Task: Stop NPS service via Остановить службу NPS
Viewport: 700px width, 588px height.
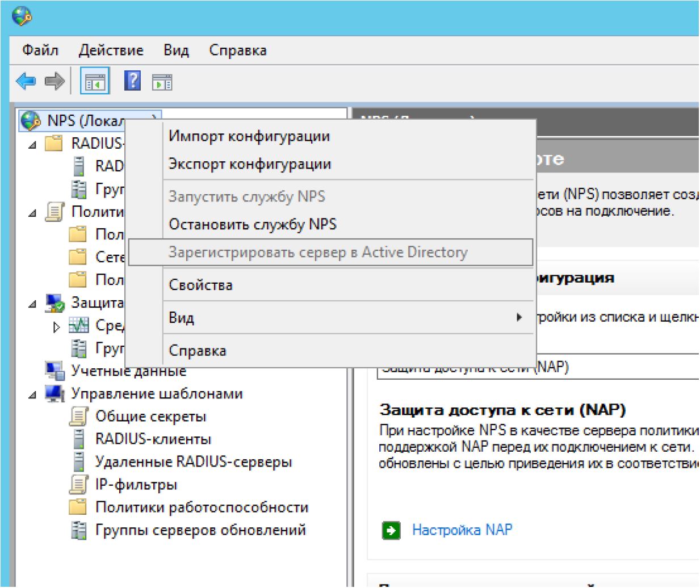Action: point(252,224)
